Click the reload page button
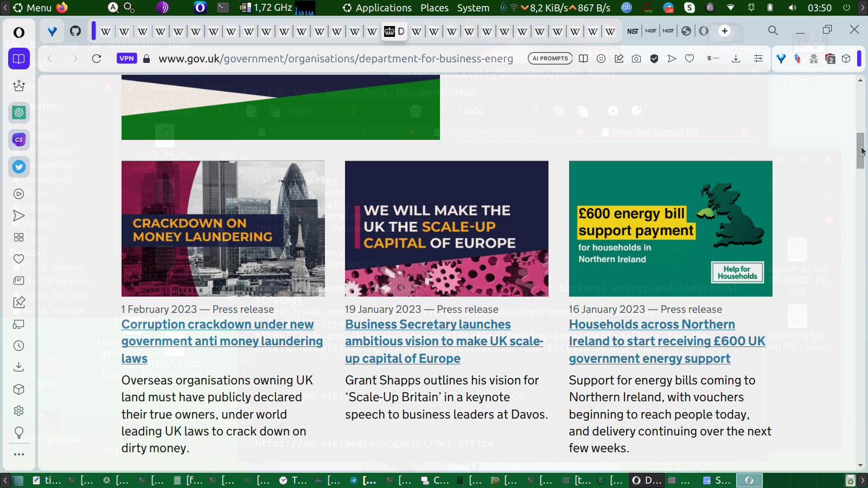Image resolution: width=868 pixels, height=488 pixels. pyautogui.click(x=97, y=59)
